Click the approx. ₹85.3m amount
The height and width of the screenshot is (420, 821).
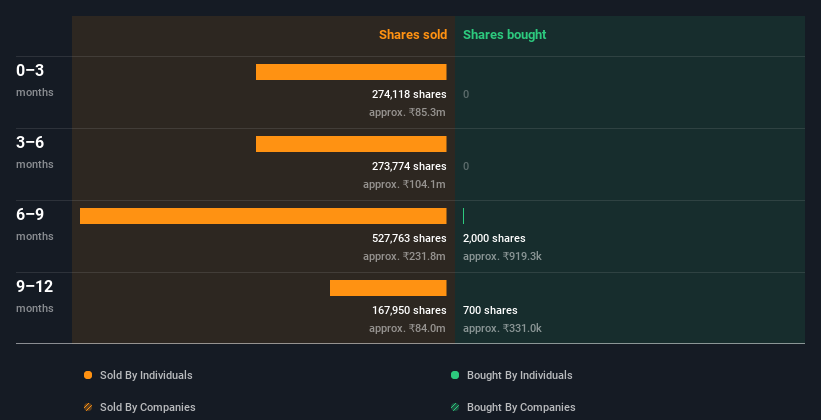click(x=407, y=112)
